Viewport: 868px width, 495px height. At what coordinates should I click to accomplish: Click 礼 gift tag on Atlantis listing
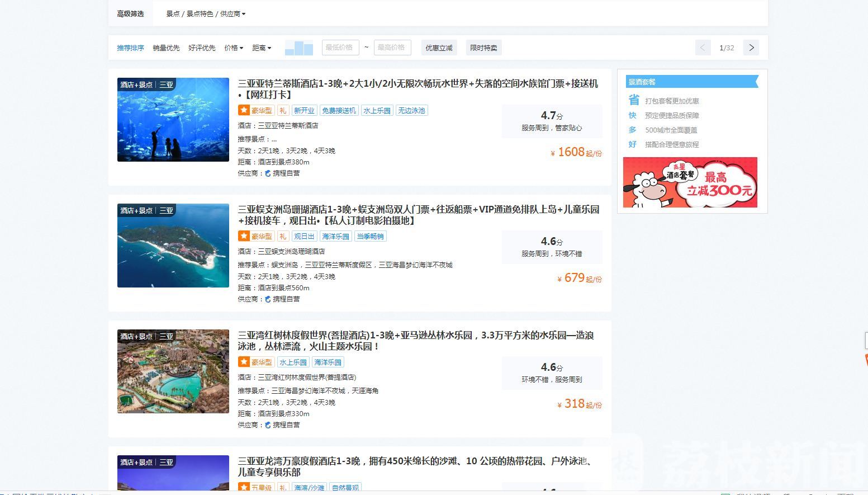tap(283, 111)
